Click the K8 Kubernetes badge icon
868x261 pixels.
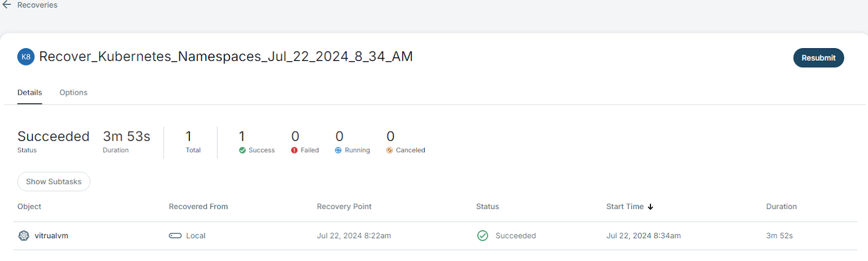click(26, 57)
